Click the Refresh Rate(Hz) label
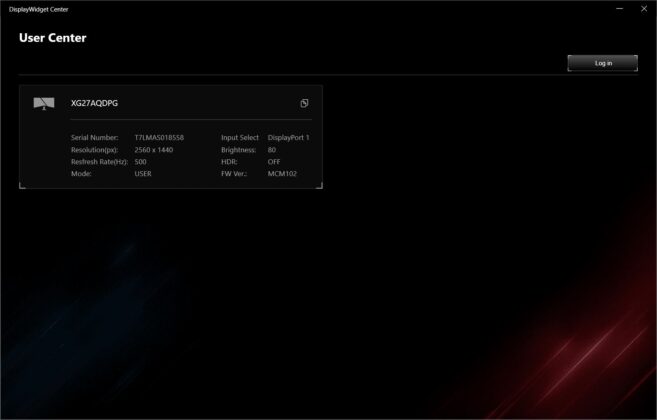 pyautogui.click(x=99, y=162)
